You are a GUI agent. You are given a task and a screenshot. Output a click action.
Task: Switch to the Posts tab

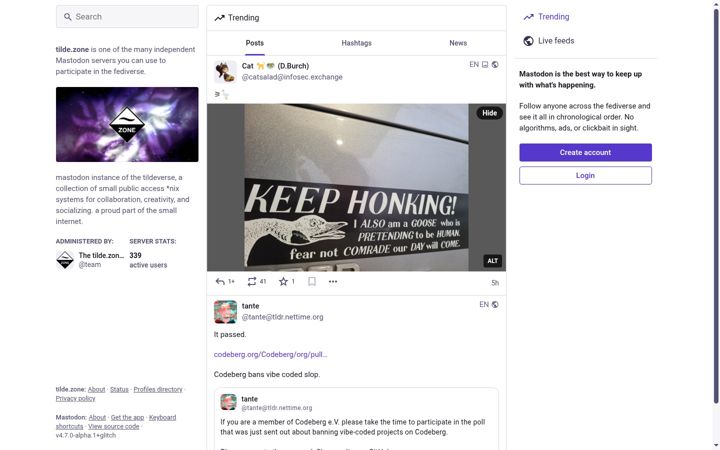(255, 43)
